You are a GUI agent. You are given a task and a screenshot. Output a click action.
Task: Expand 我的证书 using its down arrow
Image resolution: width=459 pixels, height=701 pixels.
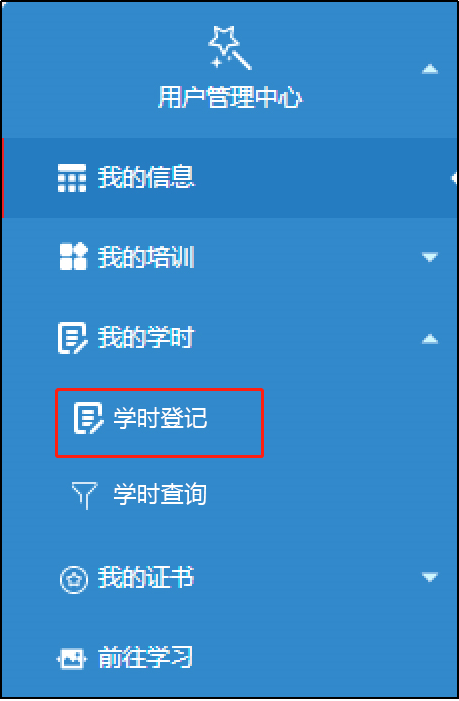pyautogui.click(x=430, y=577)
